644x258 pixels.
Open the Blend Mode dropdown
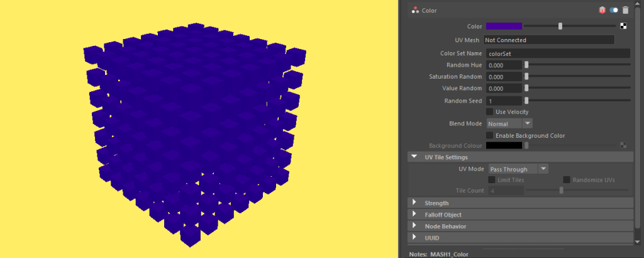tap(510, 124)
